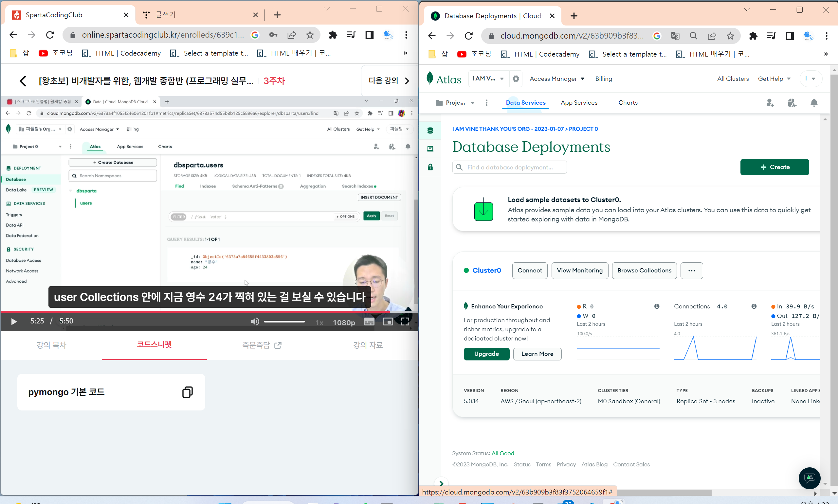The image size is (838, 504).
Task: Switch the lecture video to fullscreen
Action: pos(405,321)
